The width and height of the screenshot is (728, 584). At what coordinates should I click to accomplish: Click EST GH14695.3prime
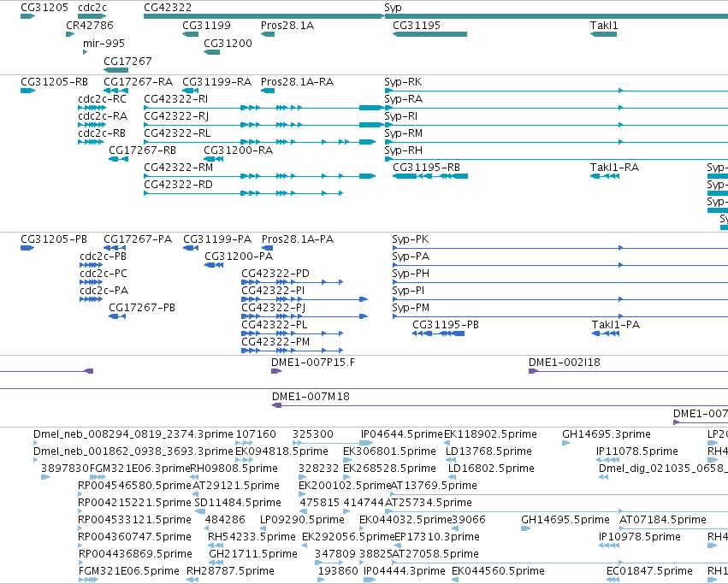coord(607,434)
